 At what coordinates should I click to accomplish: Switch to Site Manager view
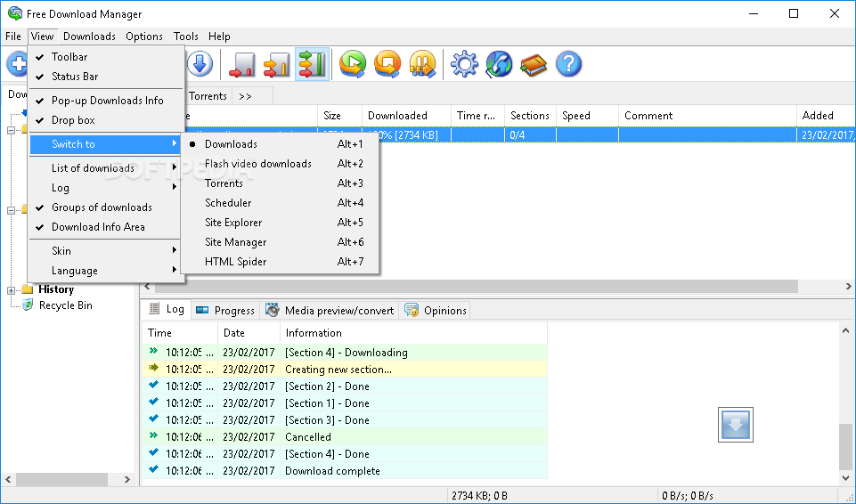pos(280,242)
